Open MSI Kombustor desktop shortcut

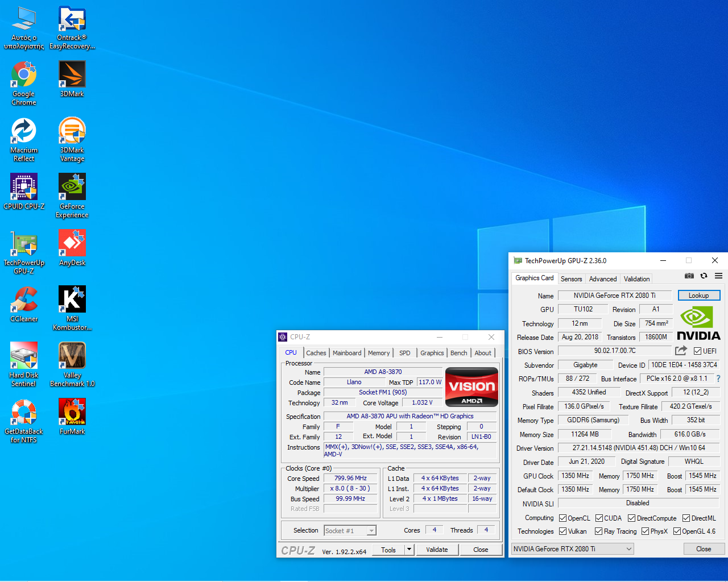click(72, 309)
